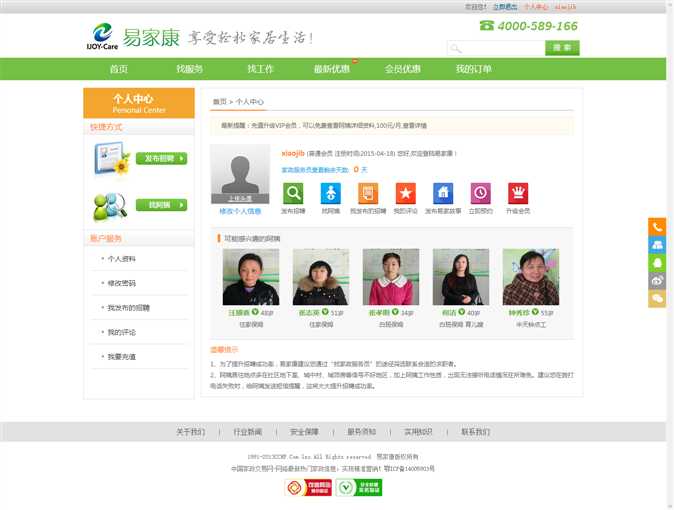
Task: Click 个人中心 link in top bar
Action: [536, 7]
